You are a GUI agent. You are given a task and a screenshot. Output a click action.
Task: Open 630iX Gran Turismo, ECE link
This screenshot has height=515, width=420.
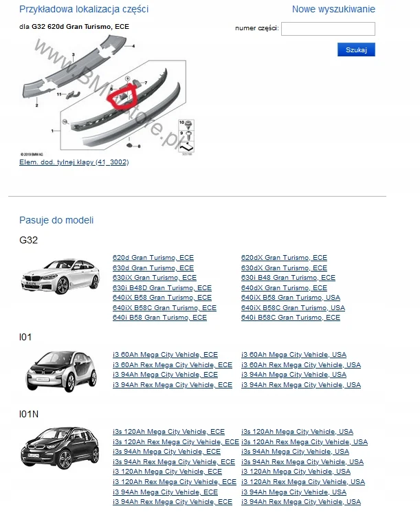[x=155, y=278]
